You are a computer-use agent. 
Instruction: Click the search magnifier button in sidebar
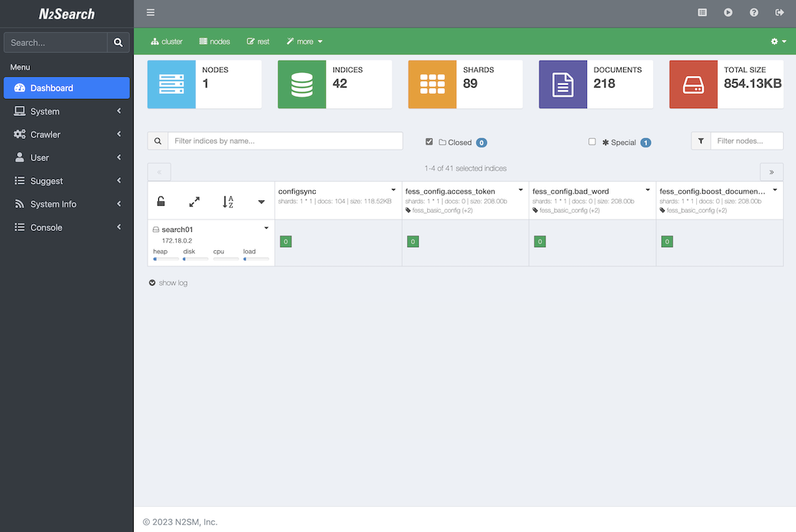(x=118, y=42)
